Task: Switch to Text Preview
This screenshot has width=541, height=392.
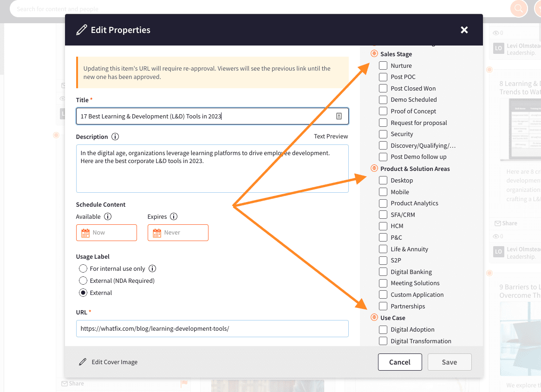Action: click(x=331, y=136)
